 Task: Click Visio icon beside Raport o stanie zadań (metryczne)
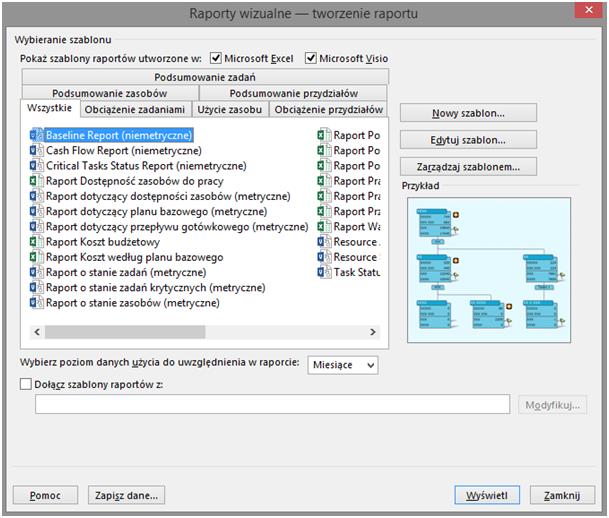point(37,272)
